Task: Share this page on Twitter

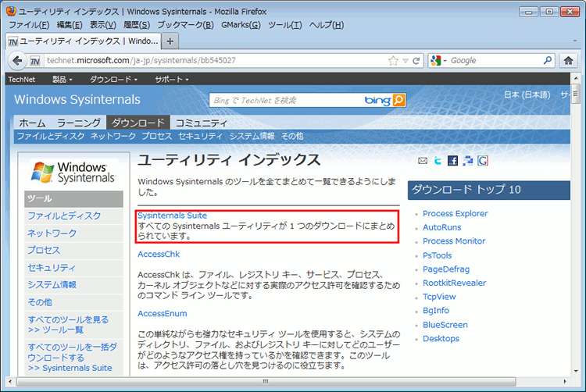Action: coord(438,161)
